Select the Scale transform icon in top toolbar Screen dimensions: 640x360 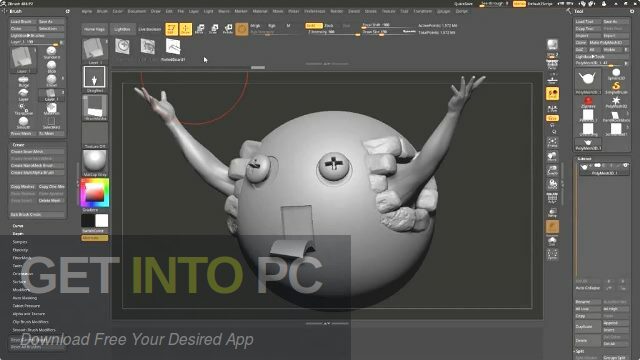(214, 29)
